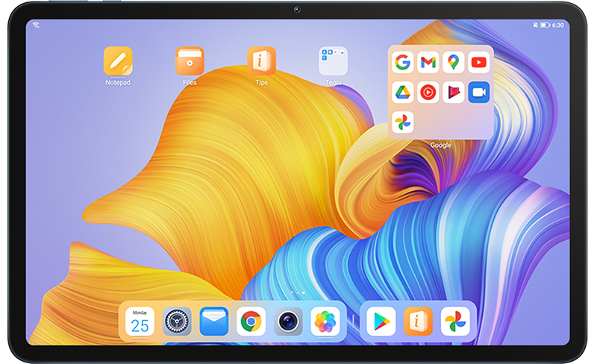Open the Notepad app
Viewport: 597px width, 364px height.
[118, 61]
